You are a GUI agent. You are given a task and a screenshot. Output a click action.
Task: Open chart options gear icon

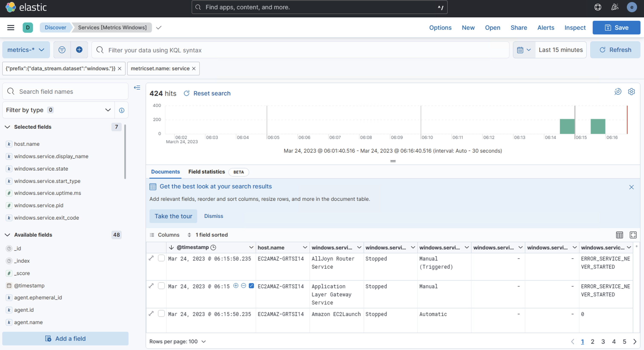point(631,92)
